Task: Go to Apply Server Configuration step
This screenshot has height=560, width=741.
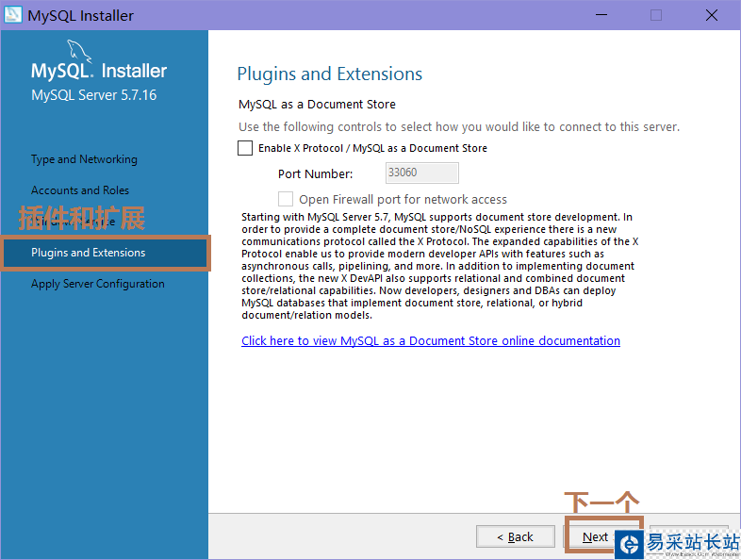Action: [x=98, y=284]
